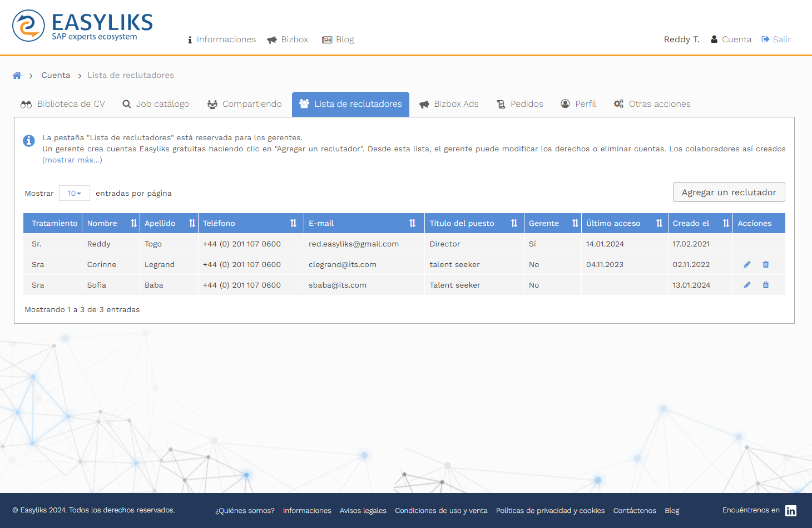Image resolution: width=812 pixels, height=528 pixels.
Task: Log out using the Salir link
Action: point(776,40)
